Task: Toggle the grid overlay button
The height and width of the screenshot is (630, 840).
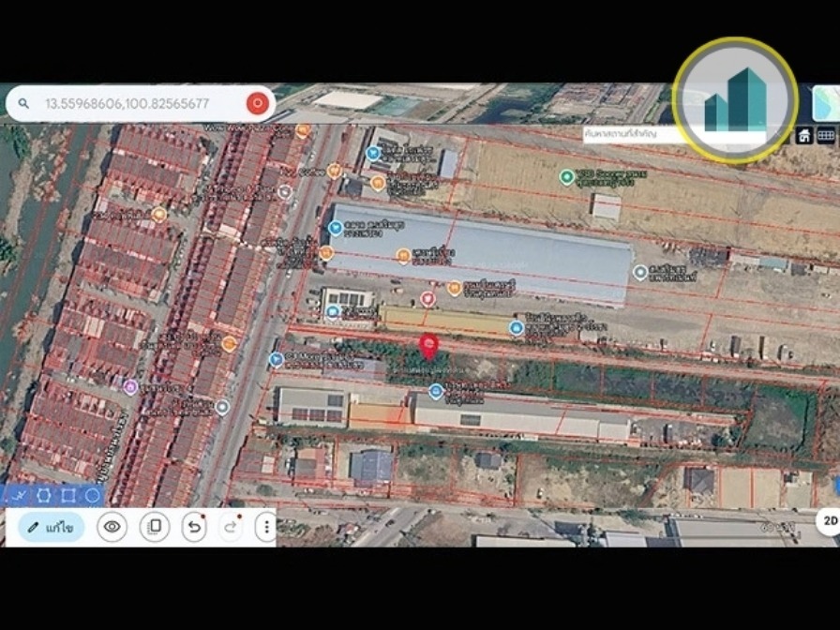Action: pos(826,136)
